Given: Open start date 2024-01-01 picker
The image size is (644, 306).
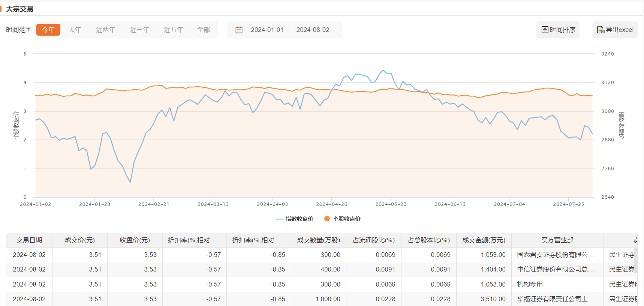Looking at the screenshot, I should pos(267,30).
